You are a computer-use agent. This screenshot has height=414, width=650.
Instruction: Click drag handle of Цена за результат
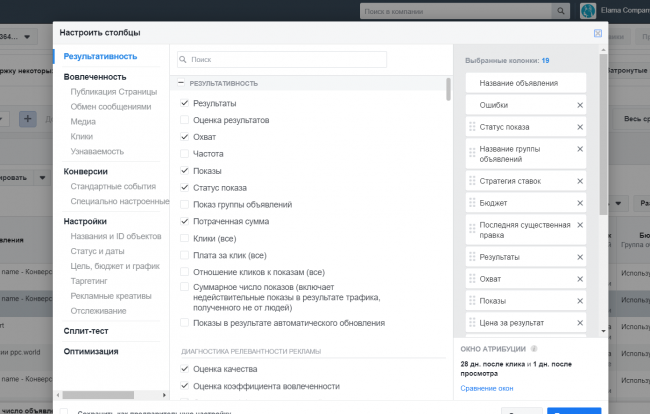pyautogui.click(x=472, y=323)
